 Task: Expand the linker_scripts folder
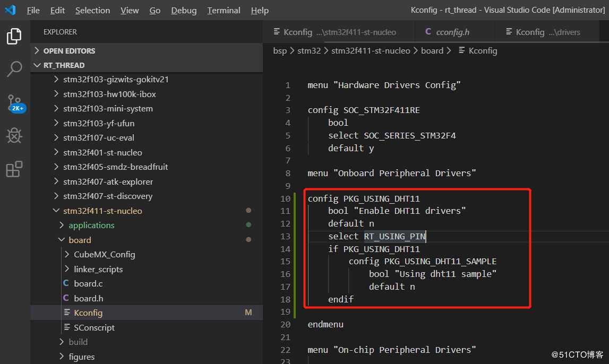coord(98,269)
